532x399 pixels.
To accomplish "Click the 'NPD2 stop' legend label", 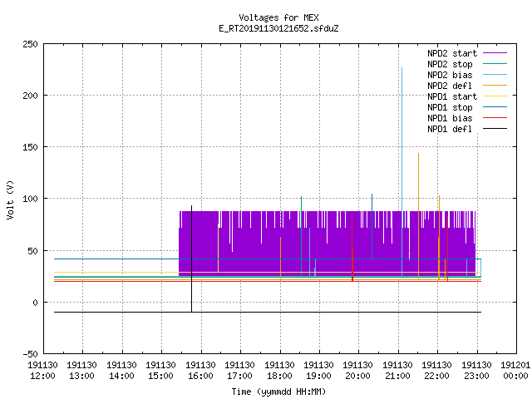I will click(x=450, y=64).
